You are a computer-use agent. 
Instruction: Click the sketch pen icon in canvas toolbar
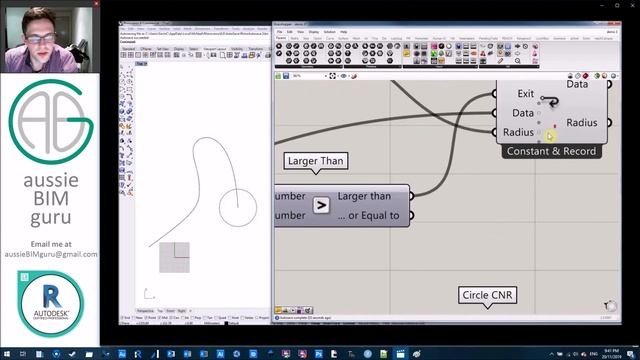tap(354, 76)
